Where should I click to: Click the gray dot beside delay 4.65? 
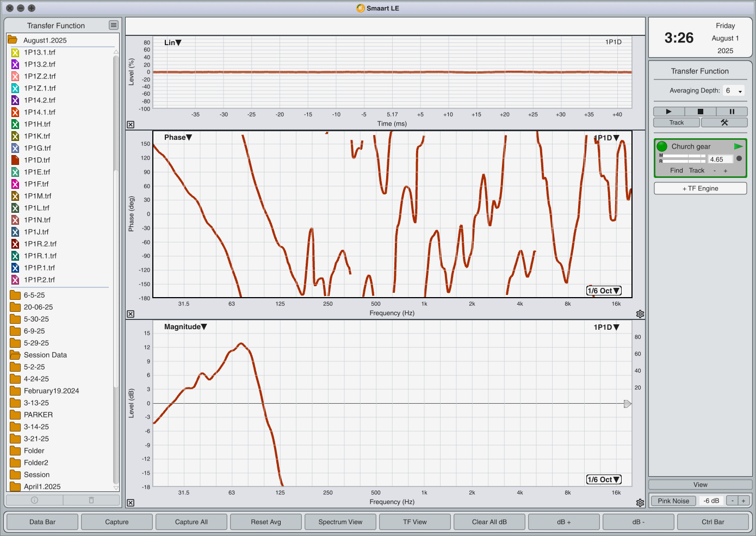tap(739, 159)
